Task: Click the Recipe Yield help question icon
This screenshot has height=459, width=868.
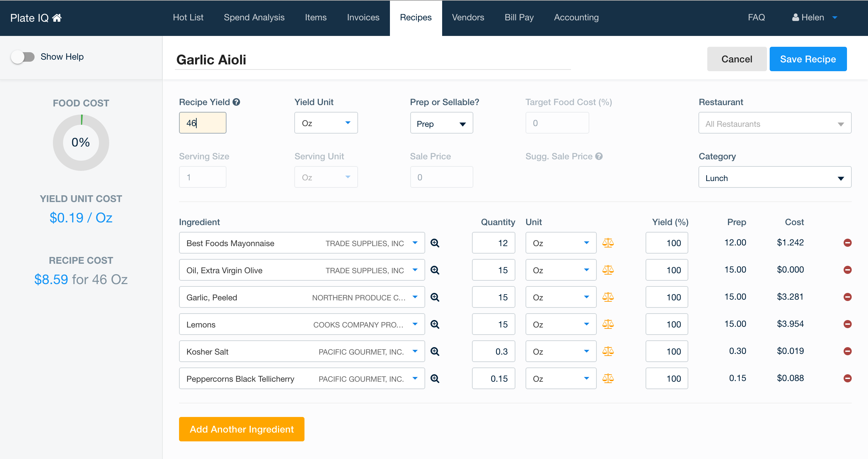Action: (236, 102)
